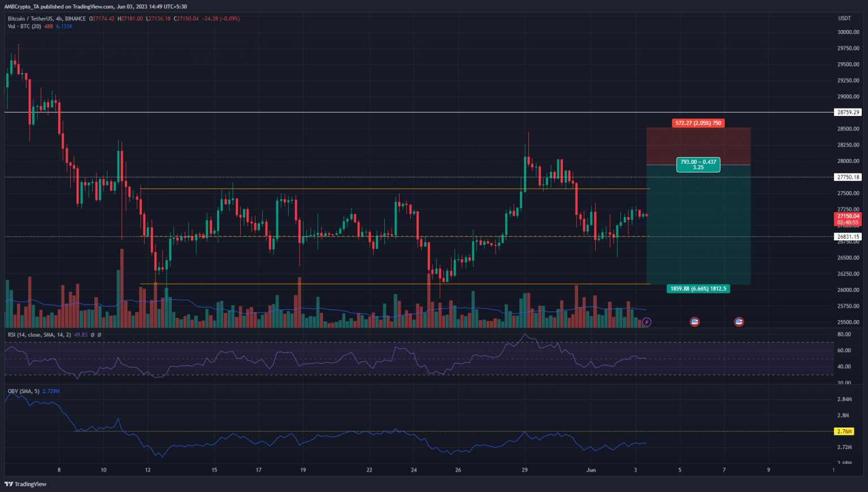Open the first US flag economic event marker

[695, 322]
